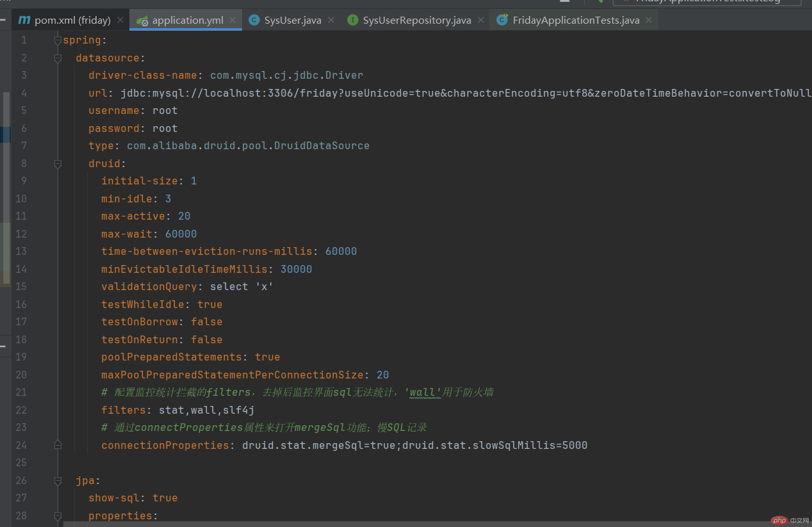The width and height of the screenshot is (812, 527).
Task: Click the Maven icon on the pom.xml tab
Action: click(x=24, y=20)
